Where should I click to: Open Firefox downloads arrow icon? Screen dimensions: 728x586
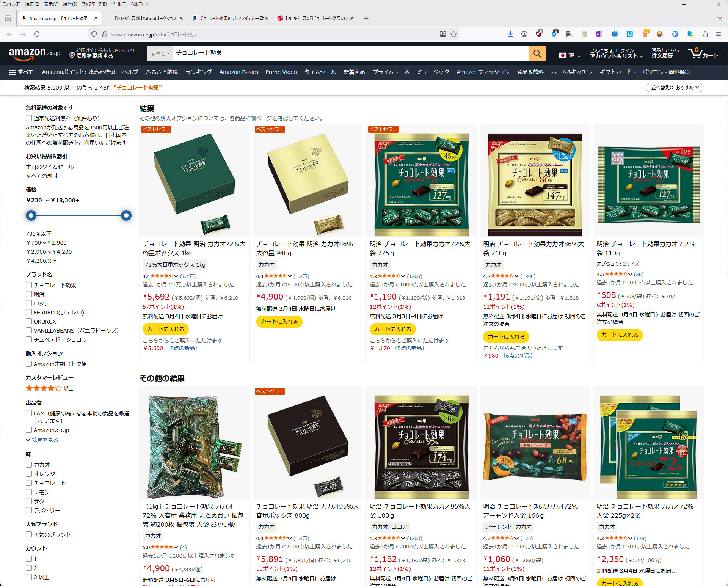510,34
